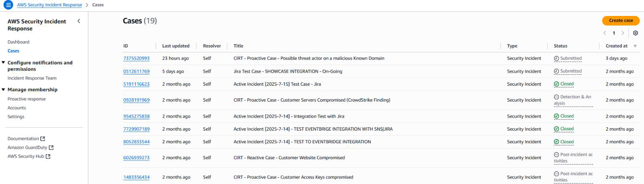Click Submitted status text for case 7375520993
The image size is (644, 184).
click(571, 58)
